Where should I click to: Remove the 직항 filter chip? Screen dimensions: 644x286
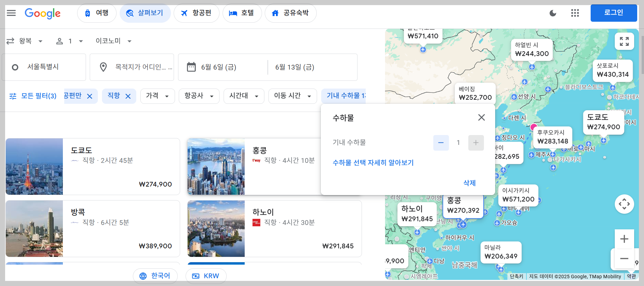[128, 96]
